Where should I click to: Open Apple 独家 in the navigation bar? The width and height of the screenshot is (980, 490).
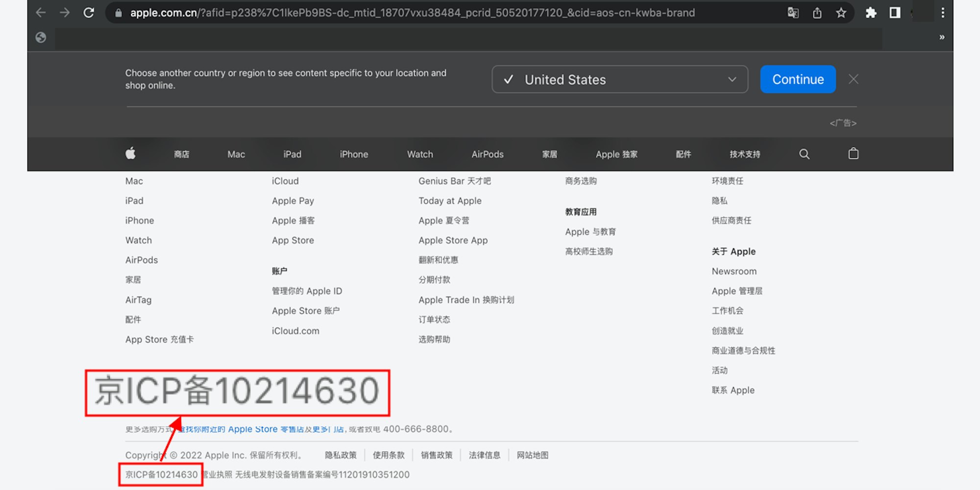(616, 154)
